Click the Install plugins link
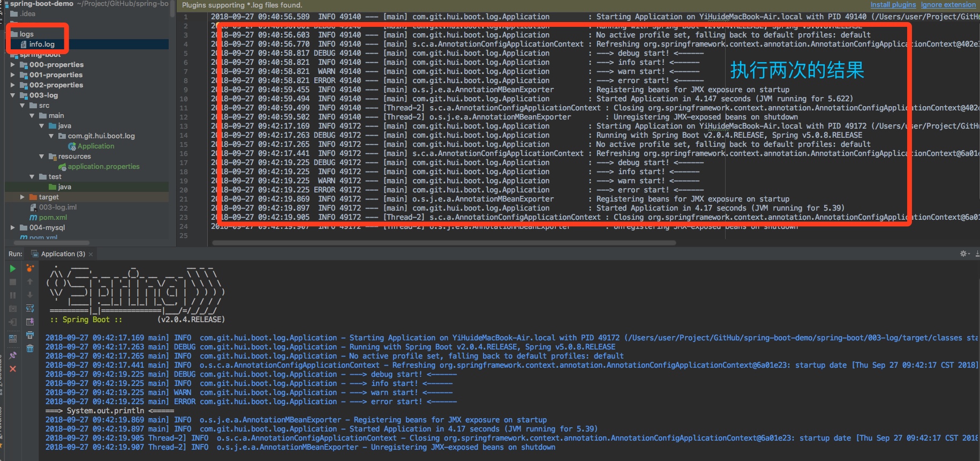This screenshot has height=461, width=980. [893, 5]
